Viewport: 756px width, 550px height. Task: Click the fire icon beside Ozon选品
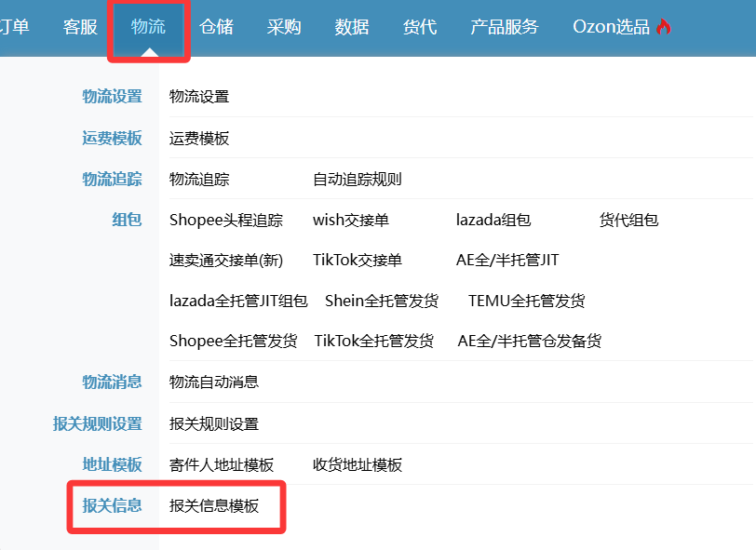coord(663,27)
